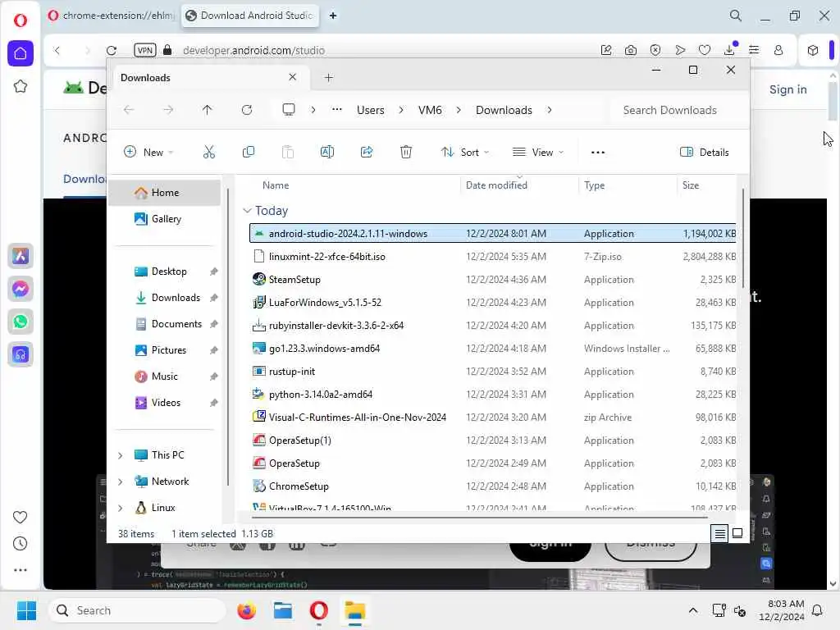Open Aria AI icon in Opera sidebar
The height and width of the screenshot is (630, 840).
click(21, 256)
